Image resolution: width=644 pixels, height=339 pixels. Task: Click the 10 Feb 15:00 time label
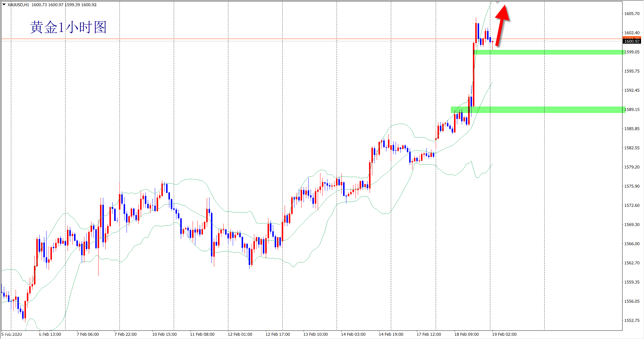click(x=164, y=334)
